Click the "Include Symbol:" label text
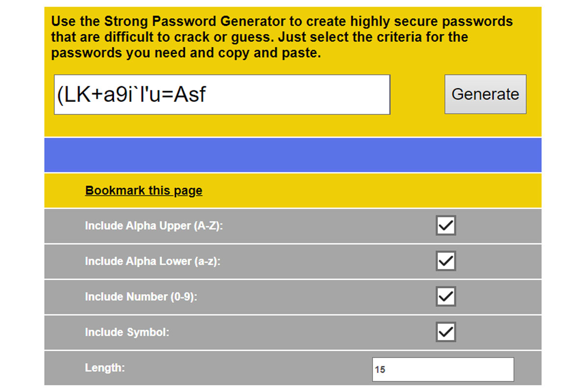 coord(127,332)
